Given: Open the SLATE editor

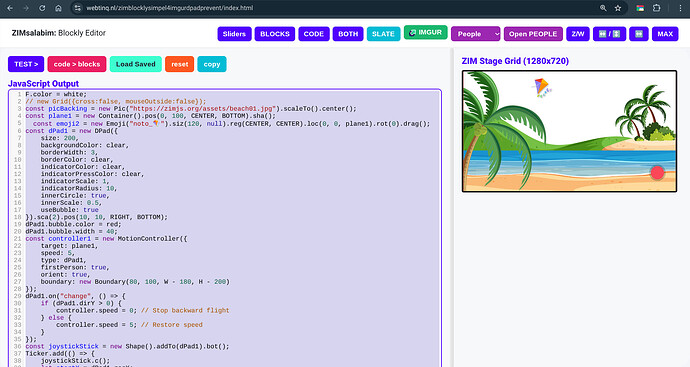Looking at the screenshot, I should click(383, 34).
